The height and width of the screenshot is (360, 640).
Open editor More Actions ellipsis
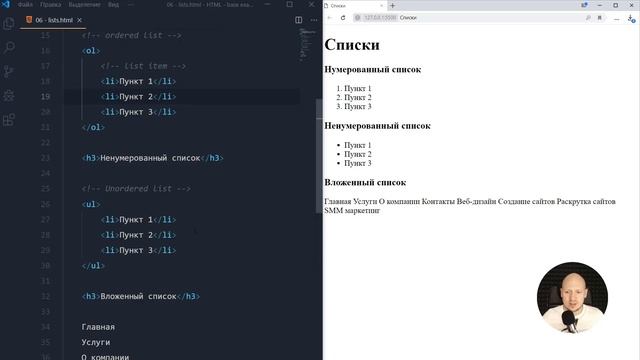[x=314, y=20]
